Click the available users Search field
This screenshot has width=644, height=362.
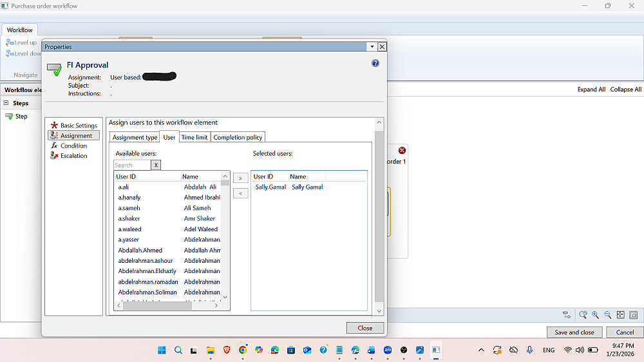(x=132, y=165)
